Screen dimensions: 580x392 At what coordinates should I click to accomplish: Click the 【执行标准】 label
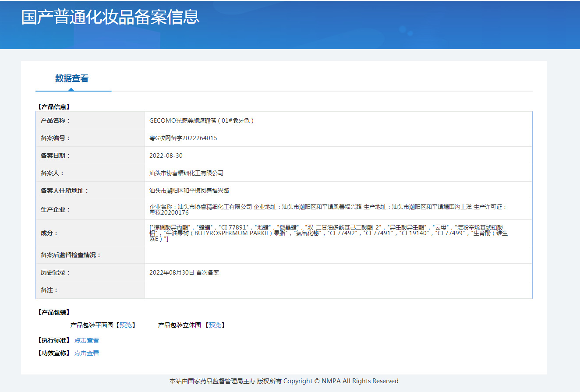[x=53, y=340]
